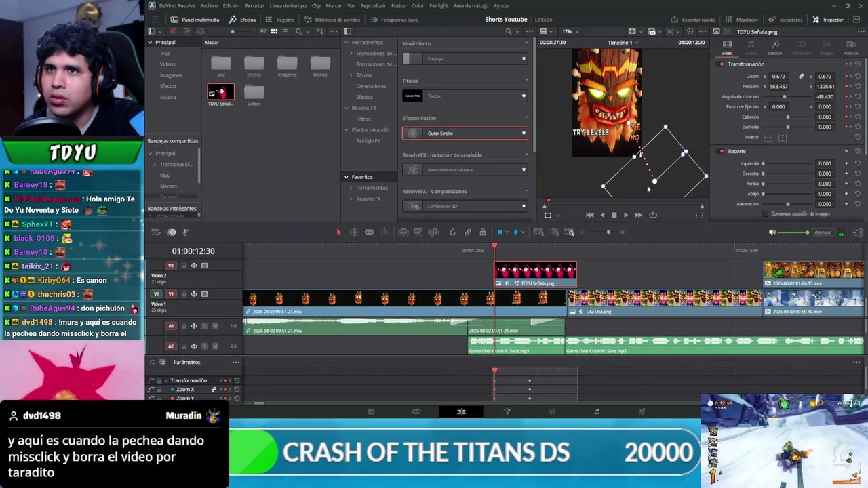Open the Metadatos panel
The image size is (868, 488).
coord(786,20)
